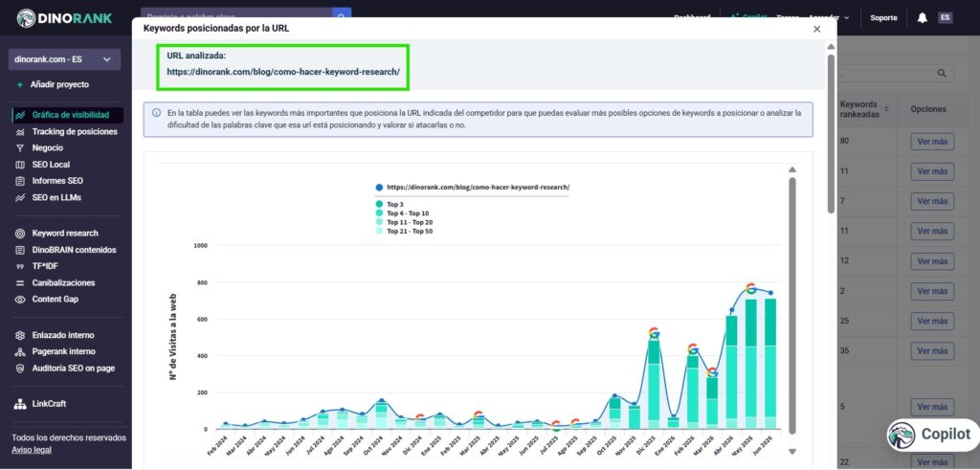Screen dimensions: 980x470
Task: Click the TF*IDF quote icon
Action: tap(20, 266)
